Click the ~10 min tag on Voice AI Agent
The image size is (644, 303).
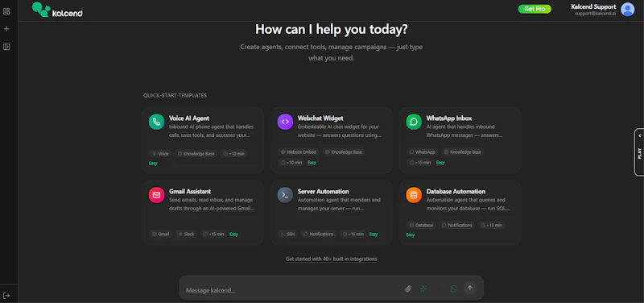(x=233, y=154)
